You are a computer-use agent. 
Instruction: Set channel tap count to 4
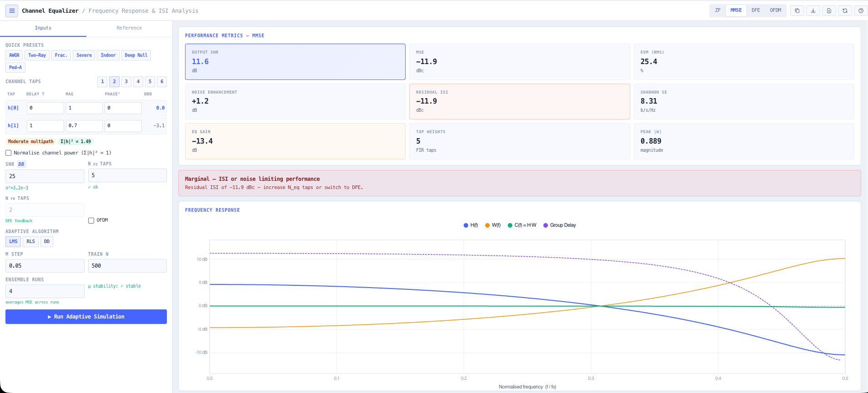[138, 82]
